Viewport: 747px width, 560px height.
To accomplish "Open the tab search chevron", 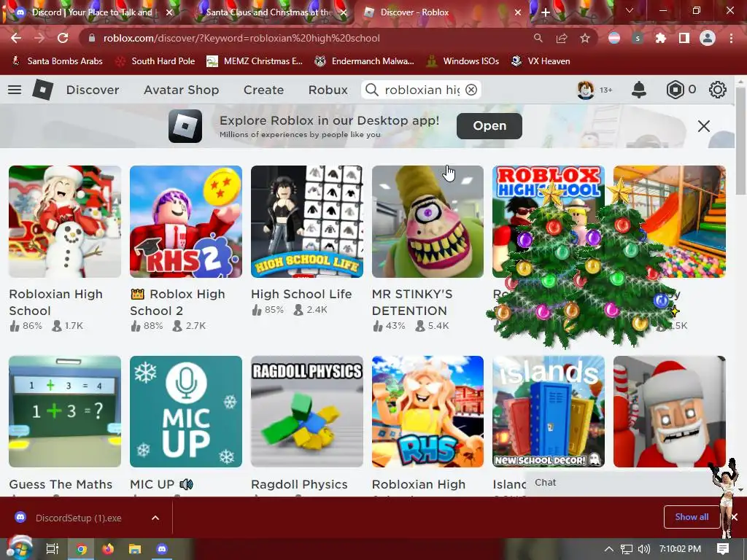I will coord(630,10).
